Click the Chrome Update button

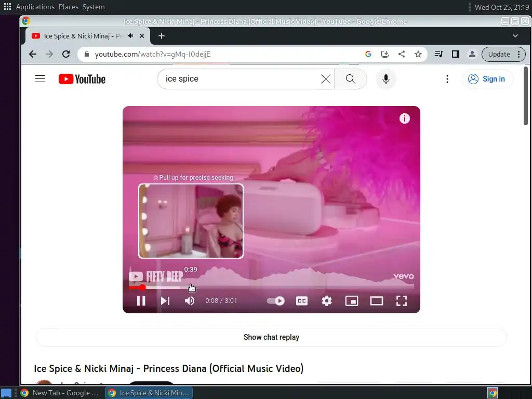coord(503,54)
